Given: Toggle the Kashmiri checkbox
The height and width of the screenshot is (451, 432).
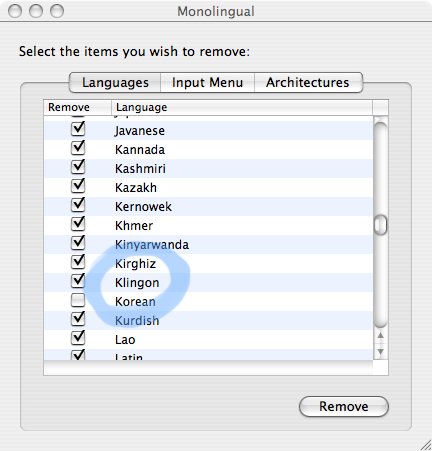Looking at the screenshot, I should [78, 167].
